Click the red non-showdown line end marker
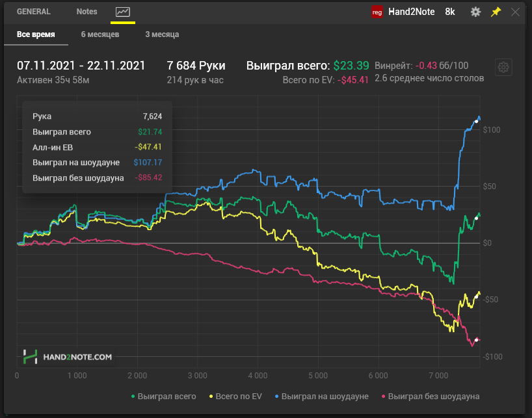 click(477, 339)
